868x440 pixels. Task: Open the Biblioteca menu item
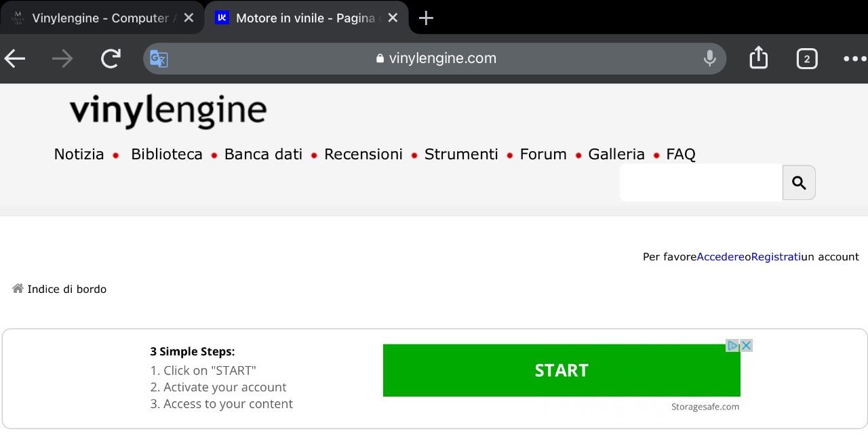point(167,155)
